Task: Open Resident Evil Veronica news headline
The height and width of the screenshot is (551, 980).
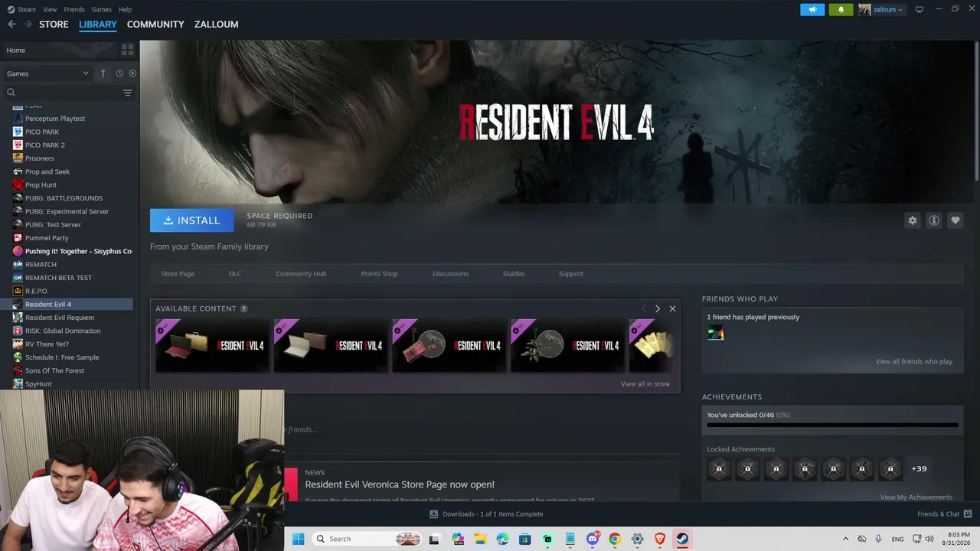Action: [x=400, y=484]
